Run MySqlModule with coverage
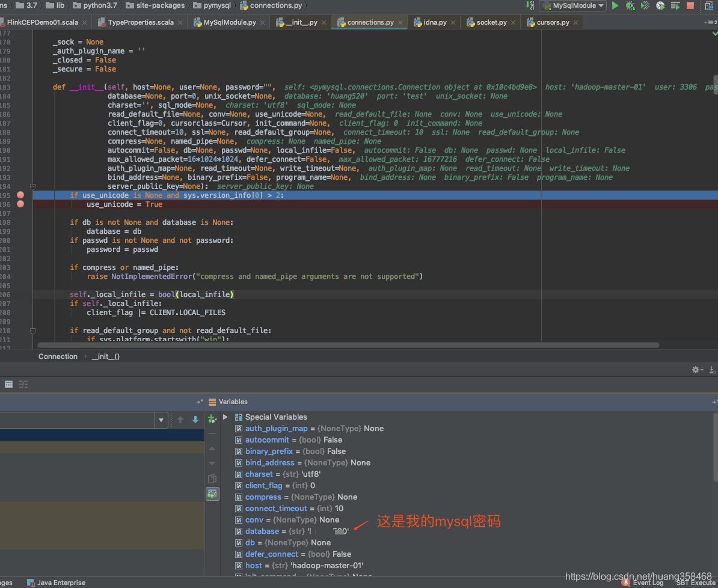Screen dimensions: 718x588 click(x=645, y=6)
